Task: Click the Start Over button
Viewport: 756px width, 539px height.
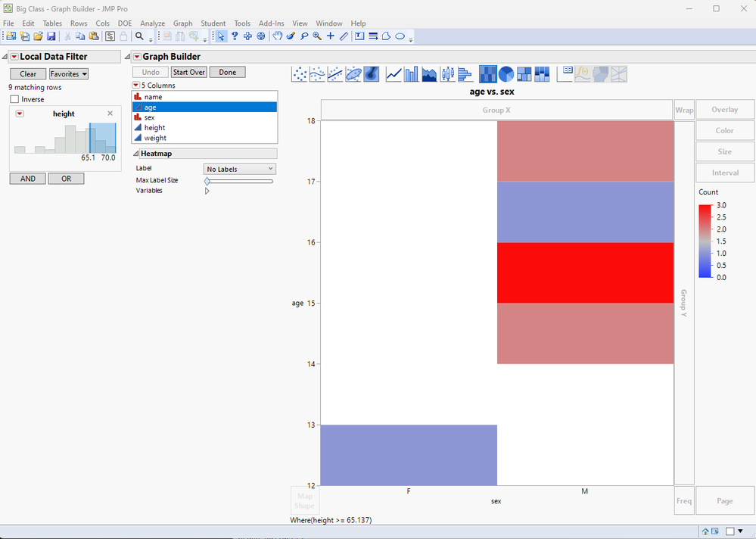Action: click(189, 73)
